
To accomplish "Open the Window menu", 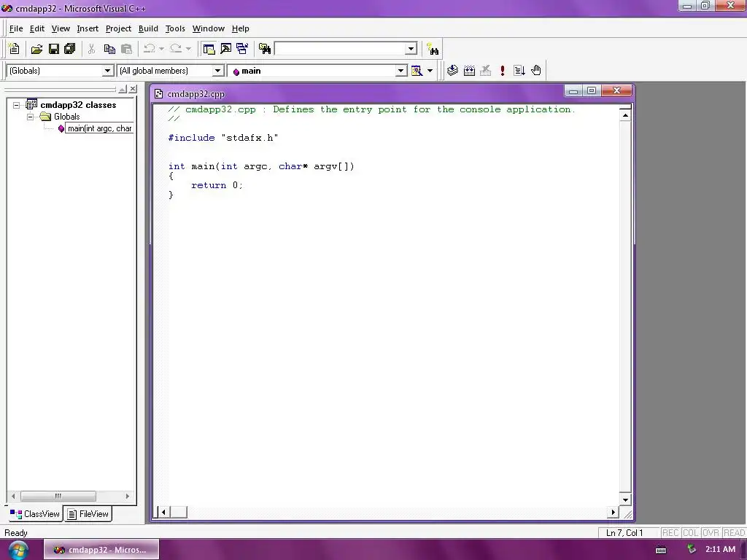I will point(208,28).
